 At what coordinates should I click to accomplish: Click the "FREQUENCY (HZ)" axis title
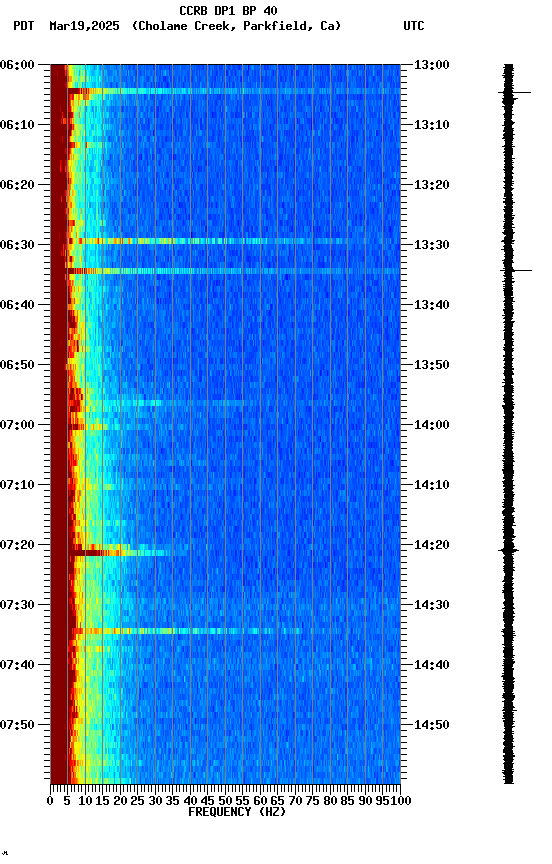tap(237, 812)
